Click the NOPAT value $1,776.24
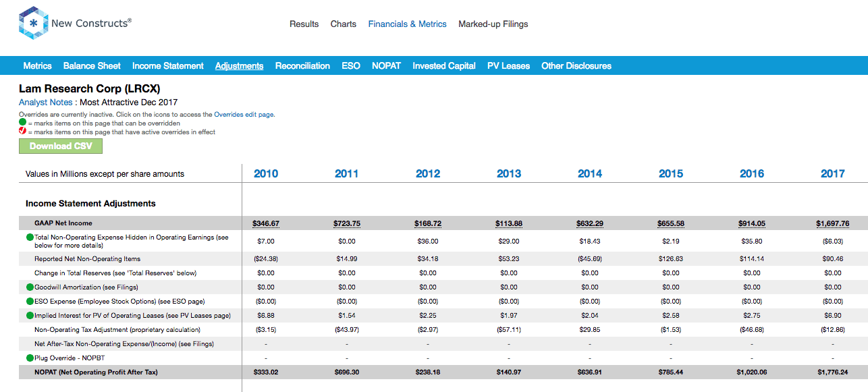The image size is (868, 392). pyautogui.click(x=833, y=372)
